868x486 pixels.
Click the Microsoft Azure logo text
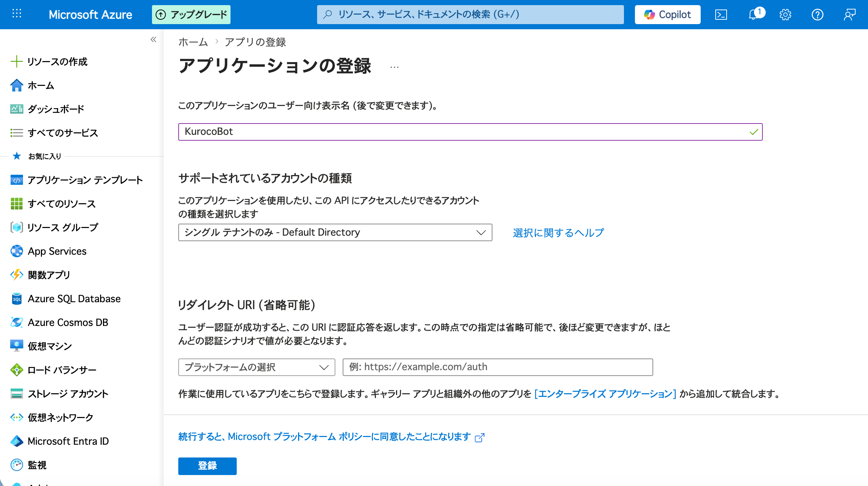click(x=90, y=15)
